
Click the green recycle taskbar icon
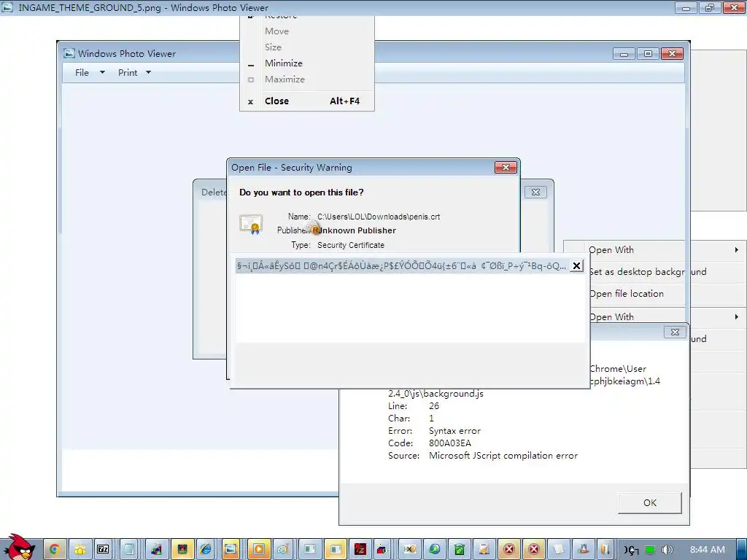tap(460, 550)
